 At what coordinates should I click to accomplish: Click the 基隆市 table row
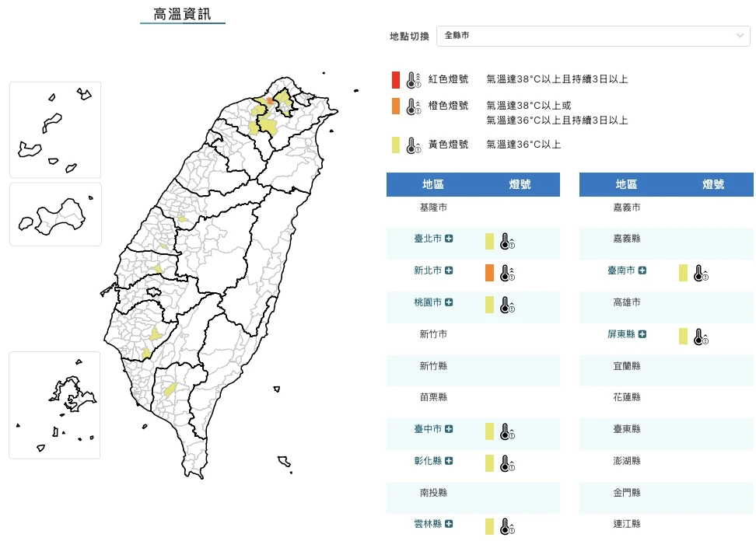click(x=473, y=212)
